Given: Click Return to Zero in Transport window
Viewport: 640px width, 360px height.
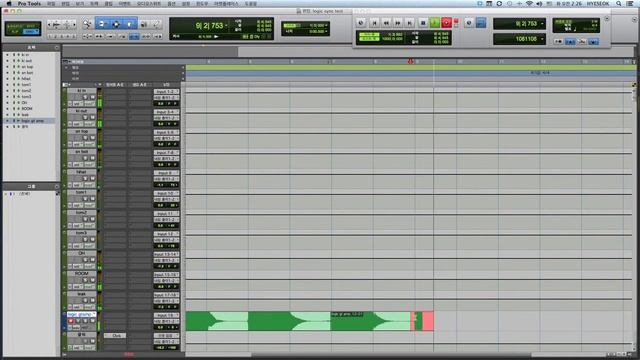Looking at the screenshot, I should pos(374,23).
